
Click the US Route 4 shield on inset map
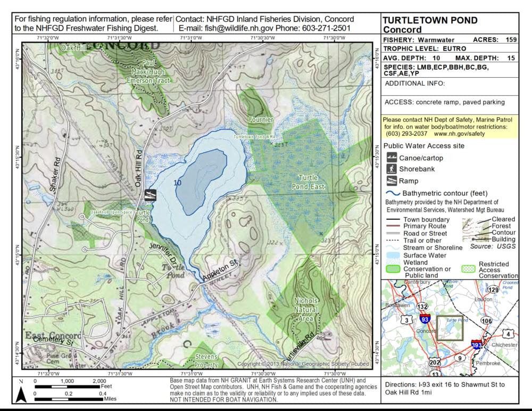[x=508, y=334]
